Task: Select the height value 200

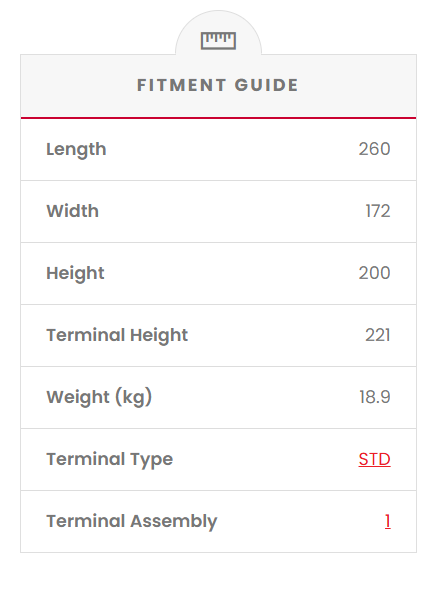Action: 374,273
